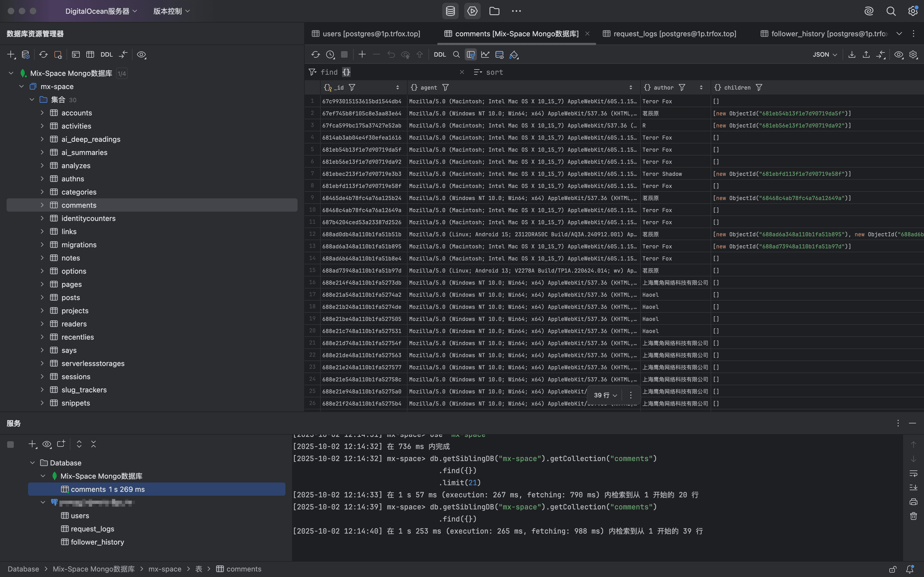Viewport: 924px width, 577px height.
Task: Click the find filter input field
Action: [401, 72]
